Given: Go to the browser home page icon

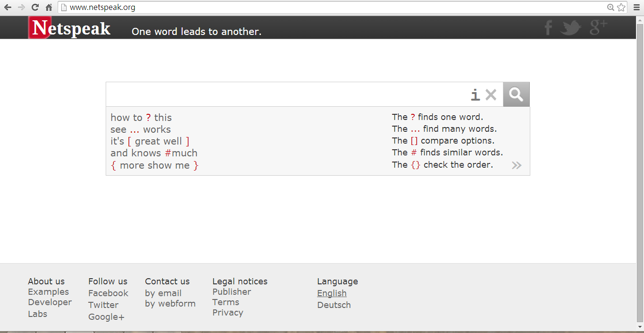Looking at the screenshot, I should [49, 7].
